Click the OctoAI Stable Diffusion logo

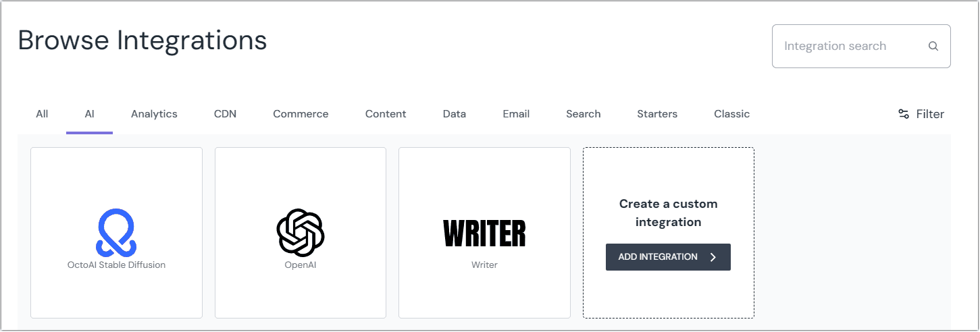[x=116, y=232]
